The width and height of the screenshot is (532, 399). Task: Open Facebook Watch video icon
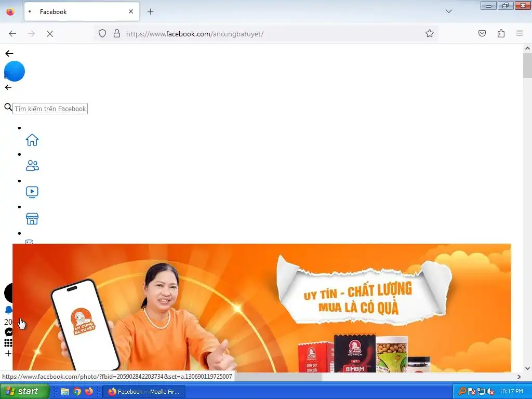32,192
